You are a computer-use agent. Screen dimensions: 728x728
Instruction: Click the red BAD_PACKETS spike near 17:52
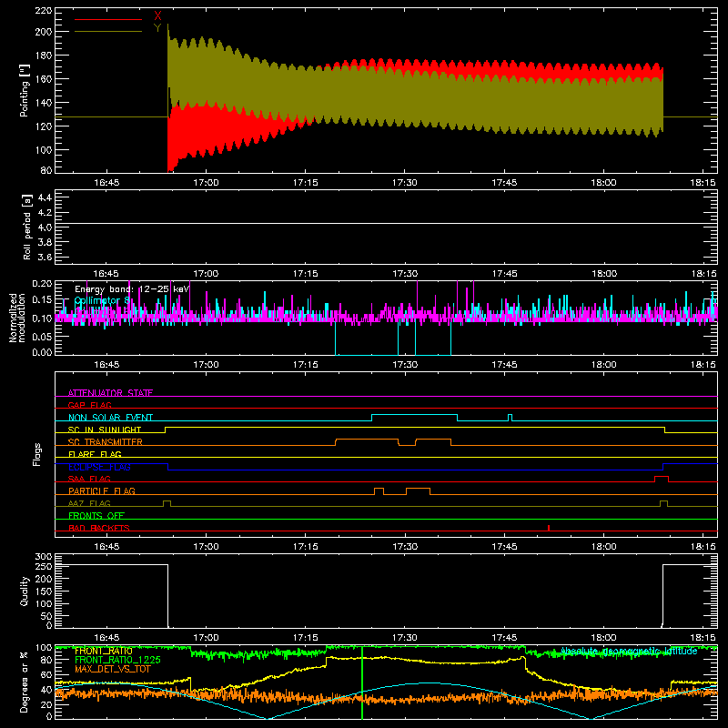[549, 528]
